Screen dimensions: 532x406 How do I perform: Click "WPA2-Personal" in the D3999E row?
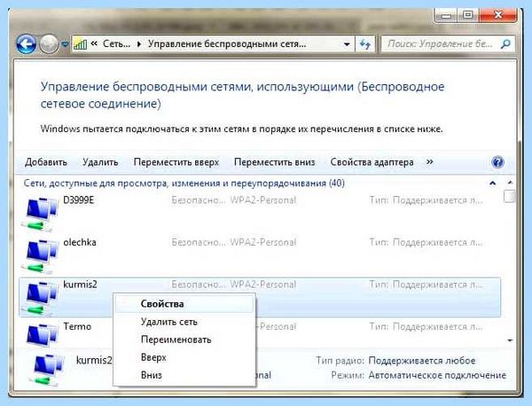click(263, 200)
